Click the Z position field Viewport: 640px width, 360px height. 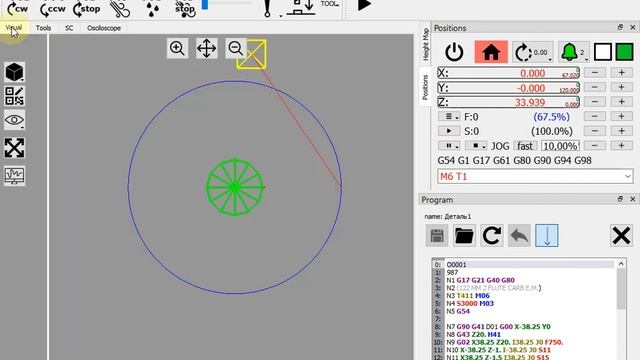point(508,102)
